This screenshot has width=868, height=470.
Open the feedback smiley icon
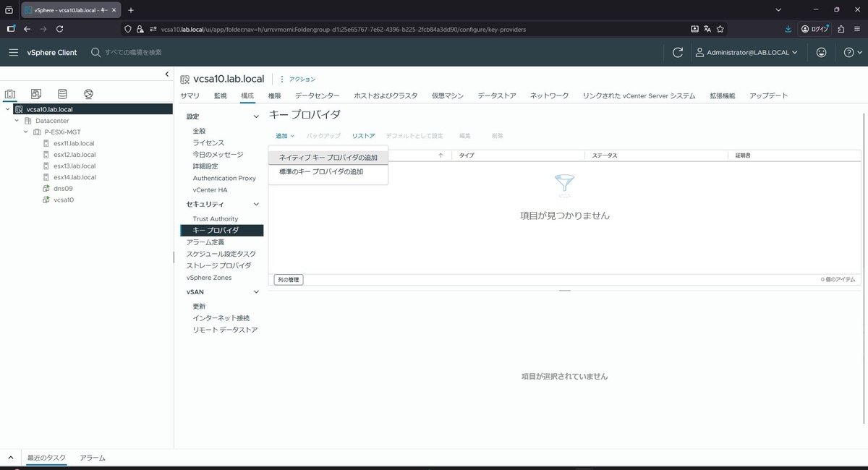(x=821, y=52)
